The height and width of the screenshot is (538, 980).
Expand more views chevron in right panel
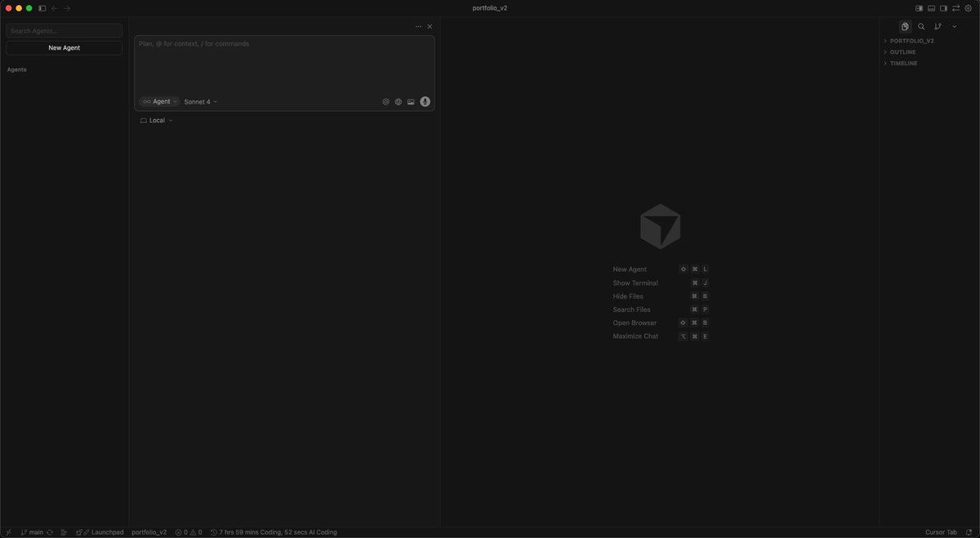click(954, 26)
